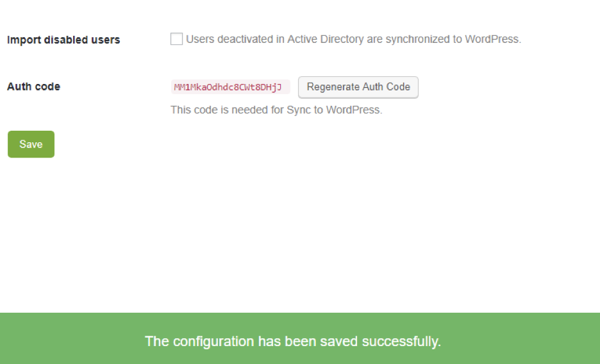The width and height of the screenshot is (600, 364).
Task: Click the pink highlighted auth code text
Action: pyautogui.click(x=228, y=87)
